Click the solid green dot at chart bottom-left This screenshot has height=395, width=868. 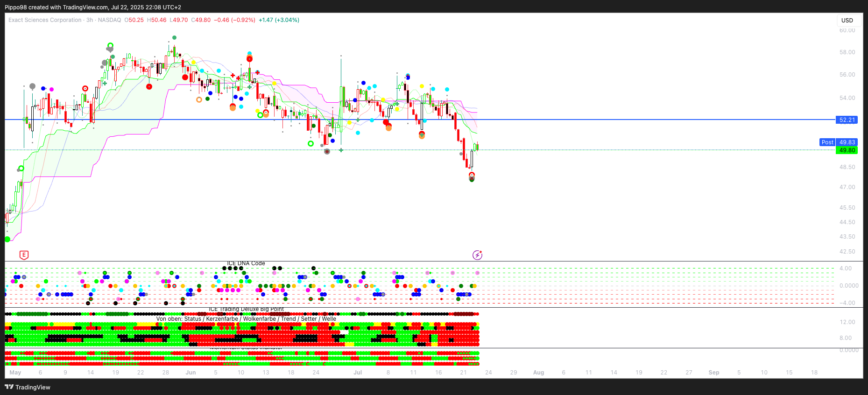[7, 239]
